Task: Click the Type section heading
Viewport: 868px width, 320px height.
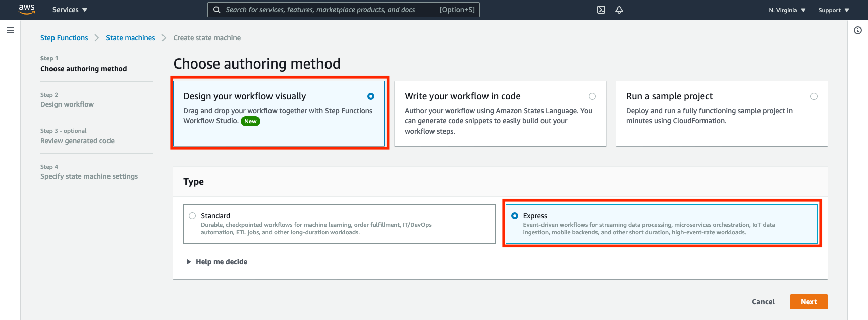Action: tap(194, 182)
